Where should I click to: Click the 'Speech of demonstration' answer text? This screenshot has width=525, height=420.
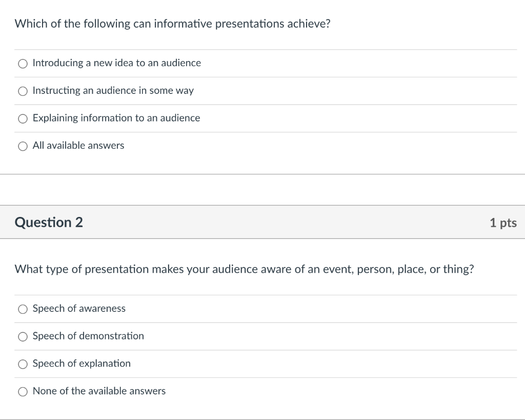point(88,336)
